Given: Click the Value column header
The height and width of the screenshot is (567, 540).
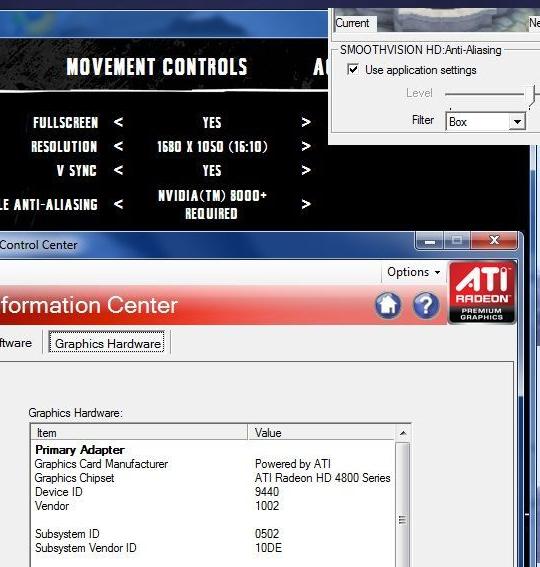Looking at the screenshot, I should pyautogui.click(x=321, y=432).
